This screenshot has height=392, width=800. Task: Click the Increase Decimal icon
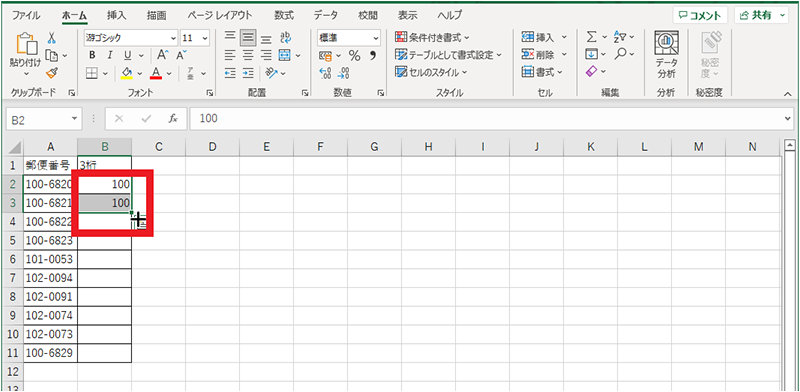pos(325,74)
